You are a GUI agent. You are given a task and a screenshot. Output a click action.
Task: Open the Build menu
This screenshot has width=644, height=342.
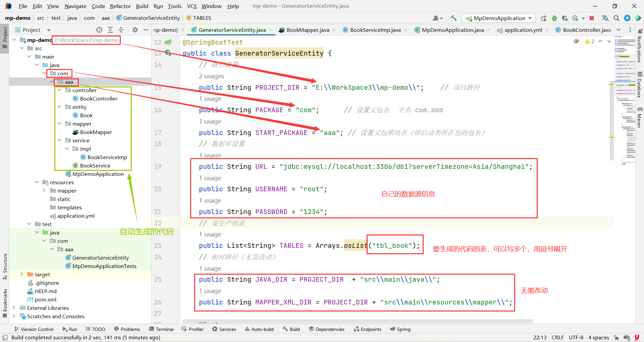142,6
